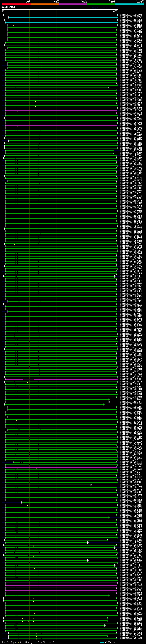Click the shortened green bar for UniRef100_C5XNX8
The height and width of the screenshot is (644, 146).
(x=57, y=88)
